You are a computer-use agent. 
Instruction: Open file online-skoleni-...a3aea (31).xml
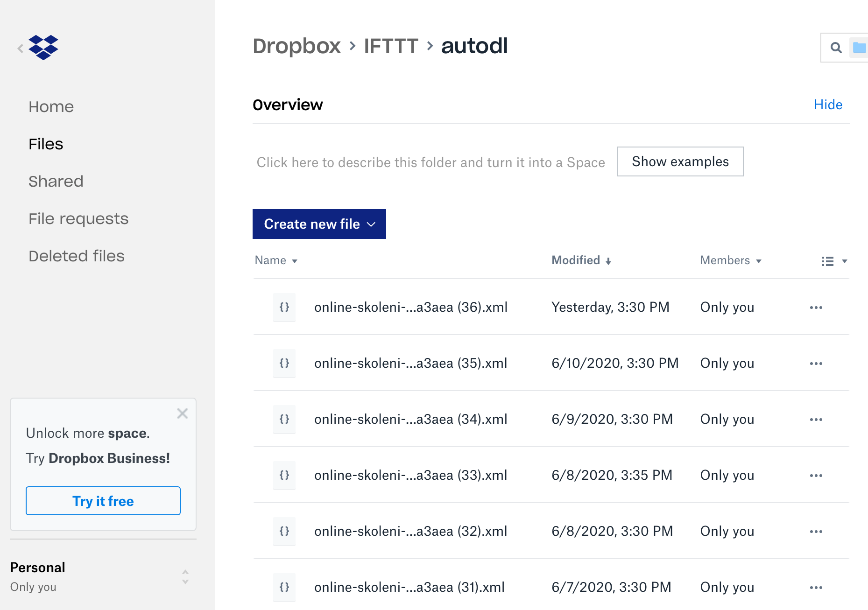point(409,587)
